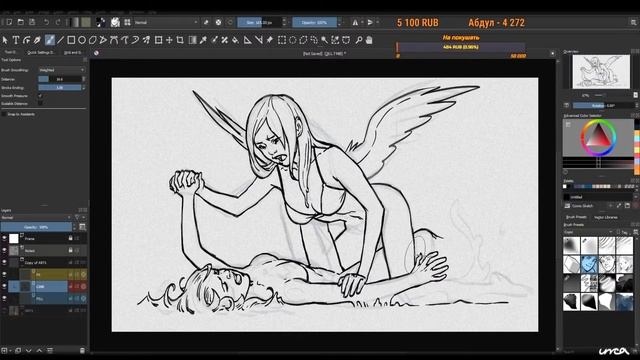640x360 pixels.
Task: Click the Duplicate layer button
Action: pyautogui.click(x=18, y=350)
